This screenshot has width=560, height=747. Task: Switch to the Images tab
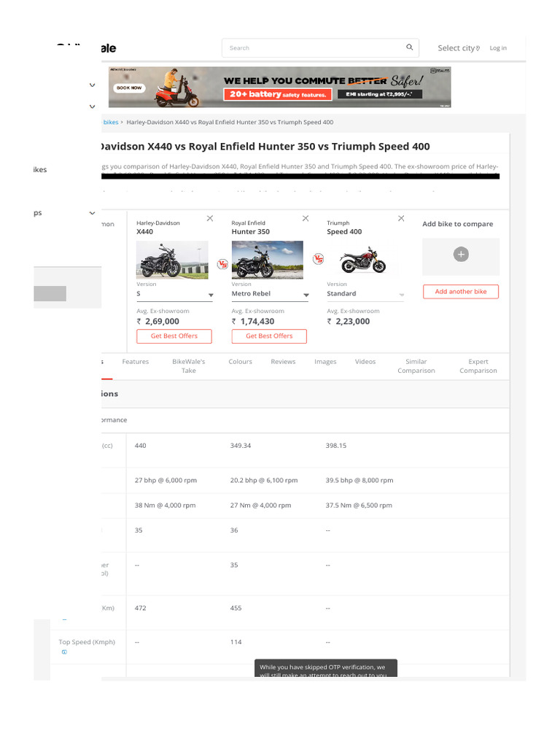pos(325,362)
